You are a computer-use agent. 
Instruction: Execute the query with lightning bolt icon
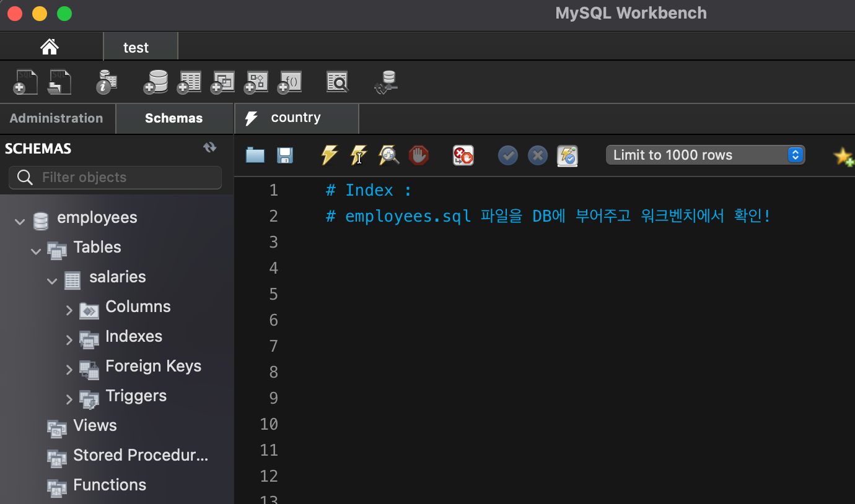point(329,155)
